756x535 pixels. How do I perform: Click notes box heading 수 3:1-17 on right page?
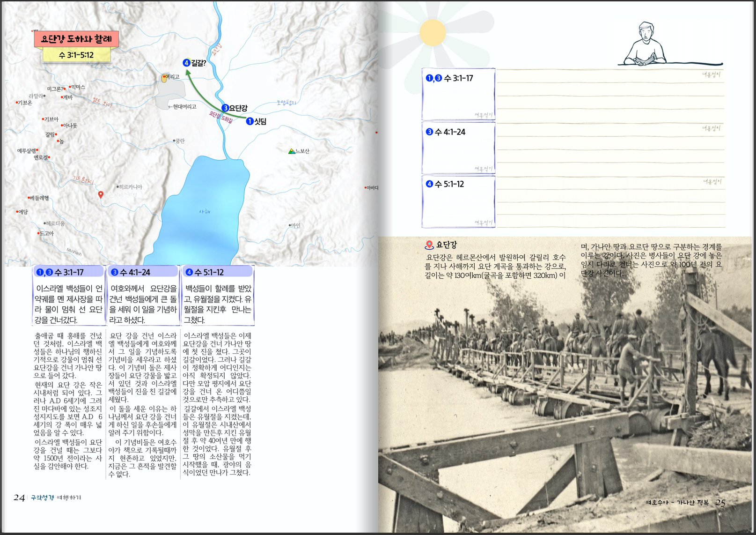[x=449, y=78]
